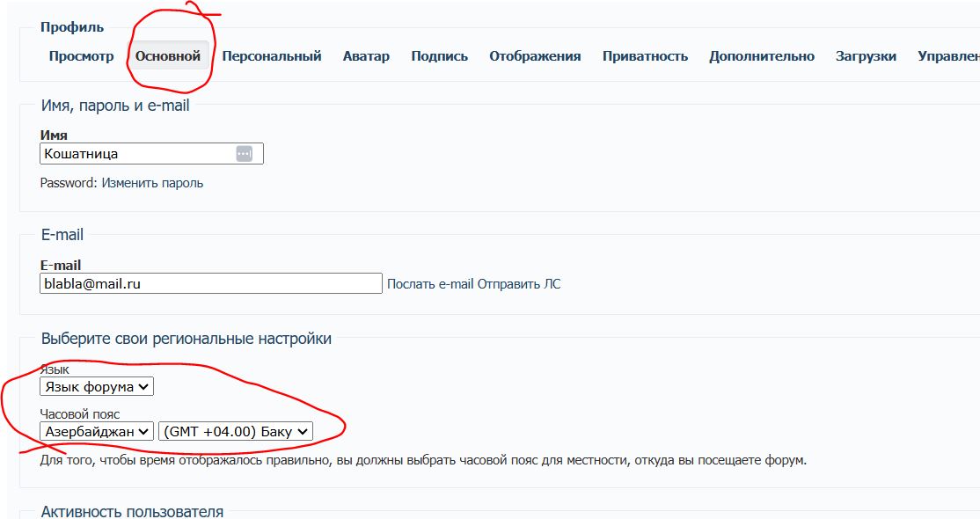Click the Профиль heading text
Image resolution: width=980 pixels, height=519 pixels.
[x=72, y=27]
